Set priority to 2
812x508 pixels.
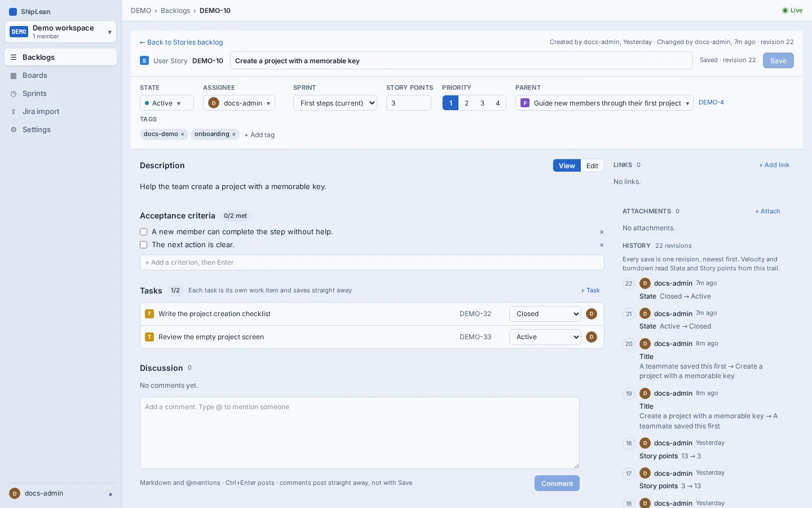(466, 103)
